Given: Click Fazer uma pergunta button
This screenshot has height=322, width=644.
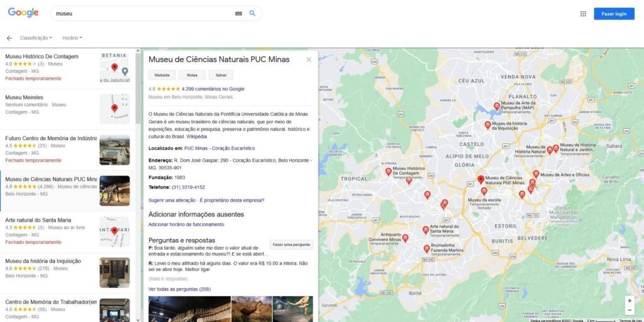Looking at the screenshot, I should (291, 245).
